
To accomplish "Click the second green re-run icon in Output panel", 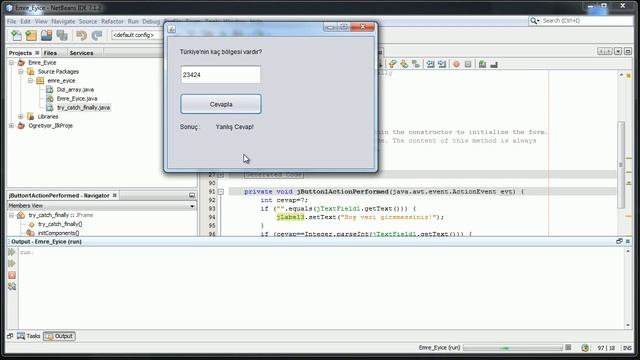I will point(12,264).
